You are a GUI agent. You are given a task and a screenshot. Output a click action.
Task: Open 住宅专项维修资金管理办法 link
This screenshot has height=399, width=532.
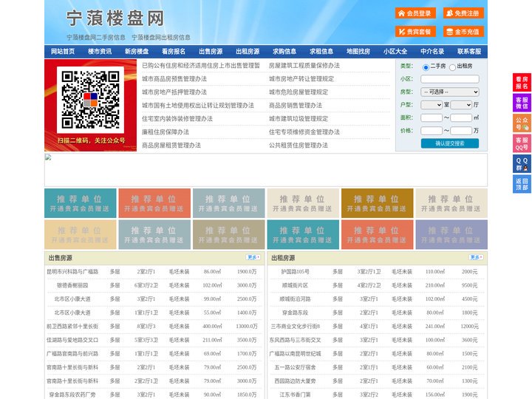(304, 132)
